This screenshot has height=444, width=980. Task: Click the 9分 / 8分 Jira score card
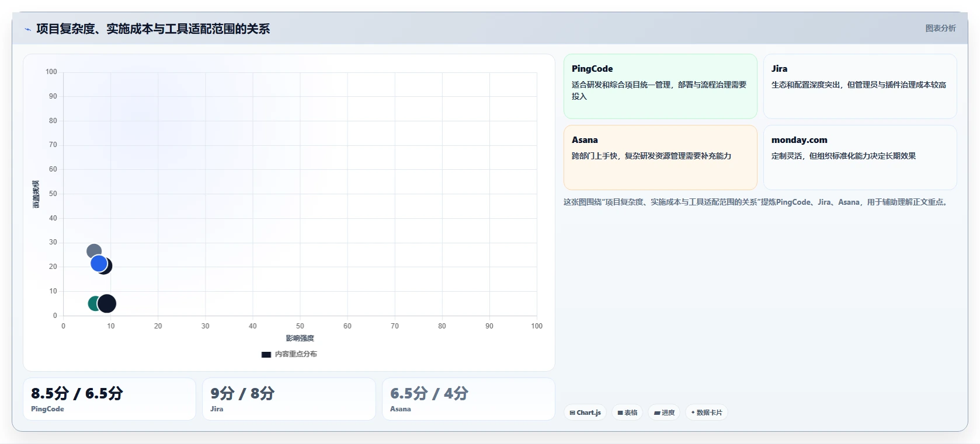[289, 399]
